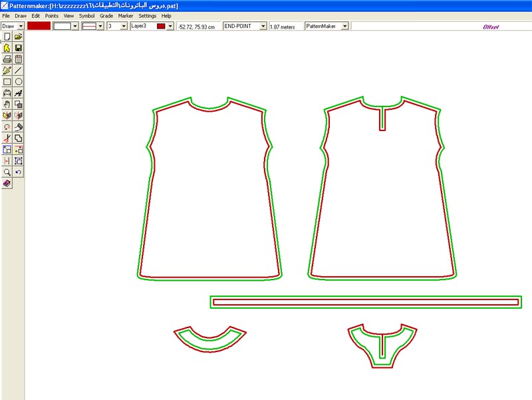Save the pattern using floppy disk icon
Image resolution: width=532 pixels, height=400 pixels.
[19, 48]
